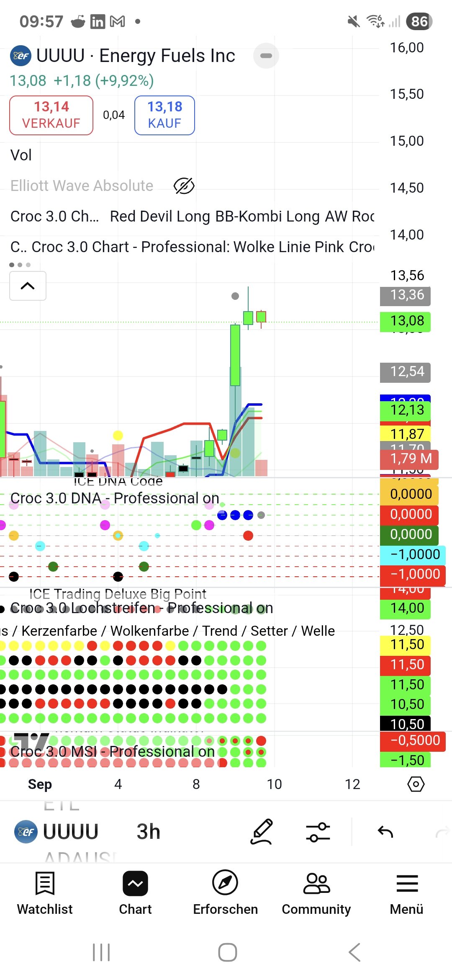Open the indicator settings sliders icon

coord(318,832)
